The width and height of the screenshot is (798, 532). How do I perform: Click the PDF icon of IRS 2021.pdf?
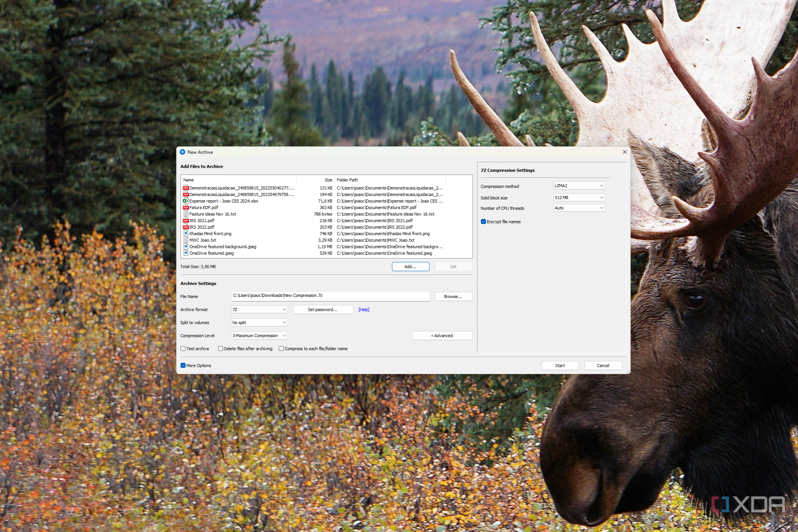point(186,221)
